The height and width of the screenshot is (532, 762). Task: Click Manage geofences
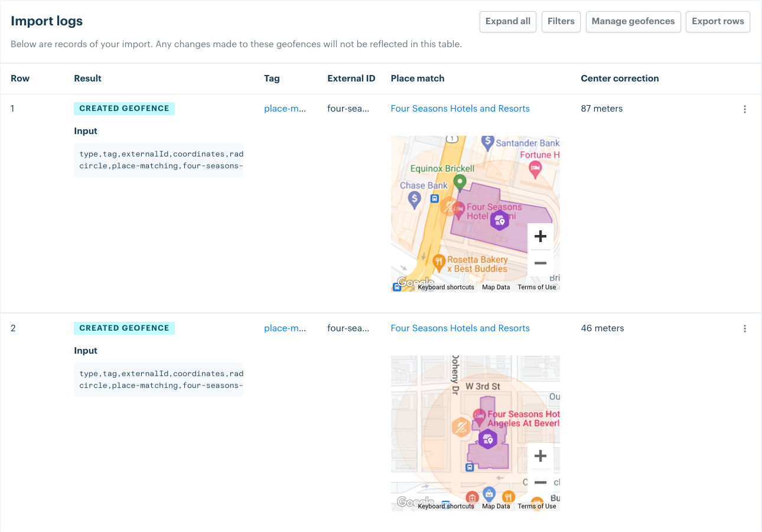(x=633, y=22)
